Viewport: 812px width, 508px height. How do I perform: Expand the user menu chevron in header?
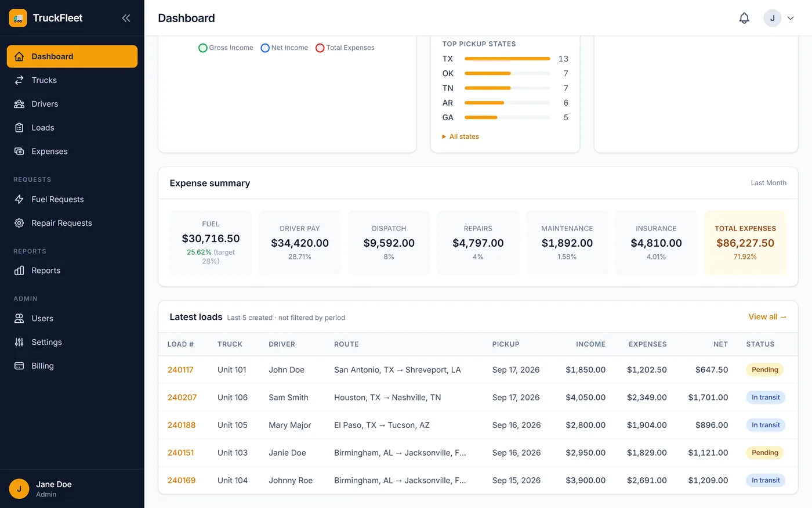pos(791,19)
